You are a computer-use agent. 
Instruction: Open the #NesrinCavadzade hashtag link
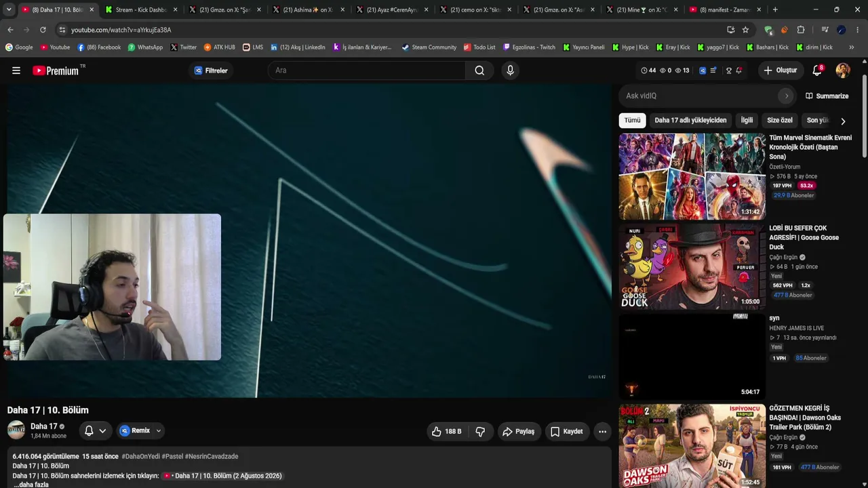click(x=212, y=457)
